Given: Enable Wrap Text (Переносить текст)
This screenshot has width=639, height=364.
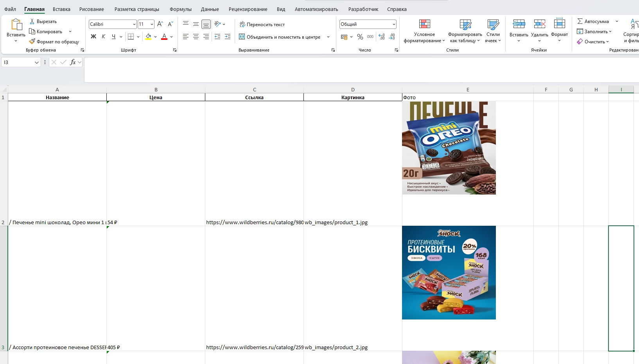Looking at the screenshot, I should pos(262,25).
